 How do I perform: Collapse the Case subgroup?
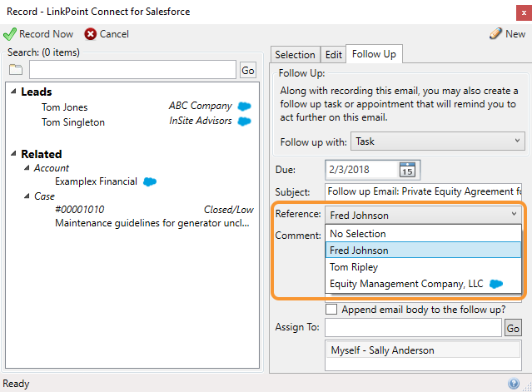tap(27, 196)
